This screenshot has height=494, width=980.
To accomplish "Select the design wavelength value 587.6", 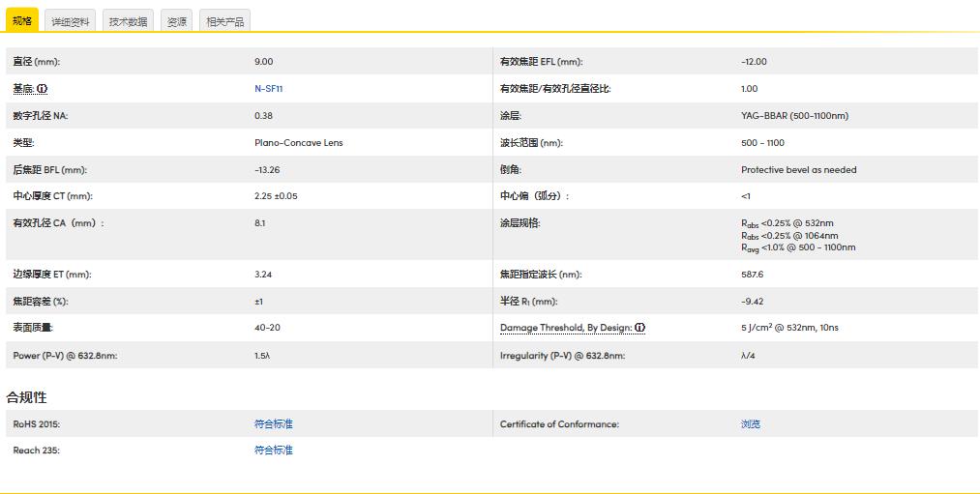I will [752, 275].
